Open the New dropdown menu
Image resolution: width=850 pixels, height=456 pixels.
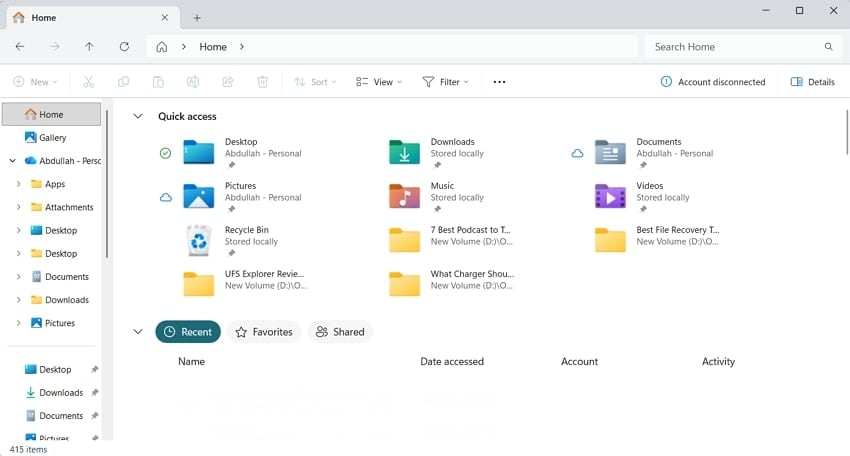36,82
